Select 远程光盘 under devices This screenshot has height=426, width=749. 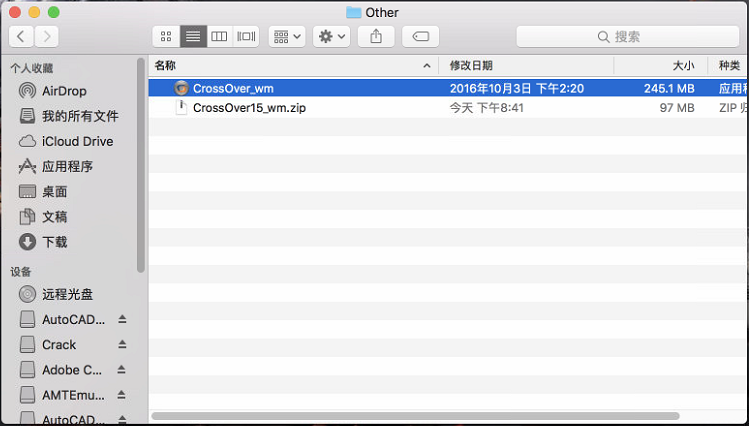pos(55,294)
